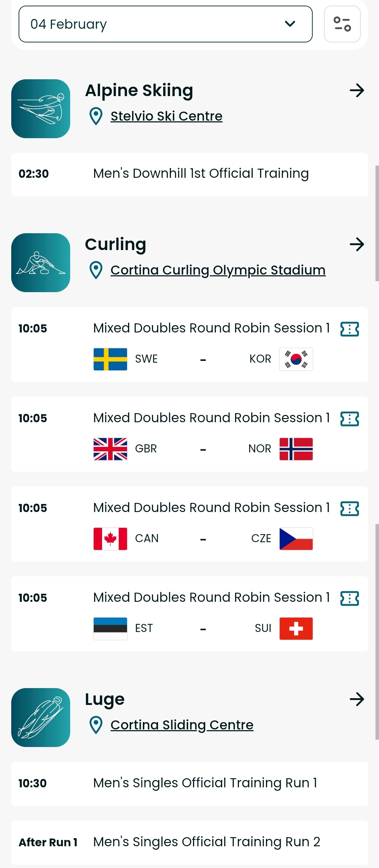Open Stelvio Ski Centre venue link
This screenshot has height=868, width=379.
[166, 116]
